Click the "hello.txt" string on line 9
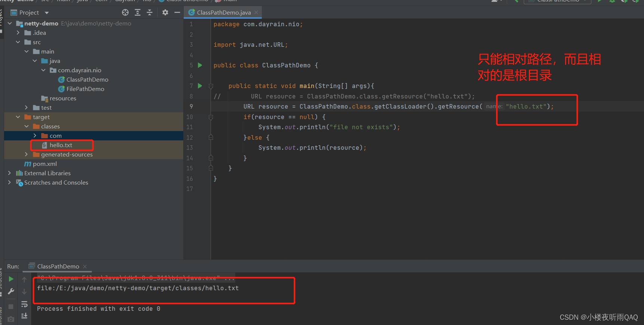Image resolution: width=644 pixels, height=325 pixels. (526, 106)
